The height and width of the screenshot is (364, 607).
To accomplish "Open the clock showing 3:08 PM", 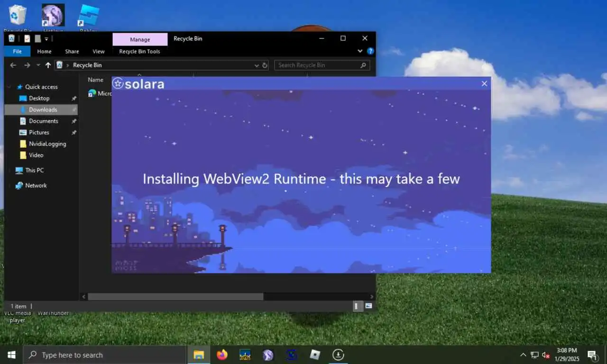I will (567, 355).
